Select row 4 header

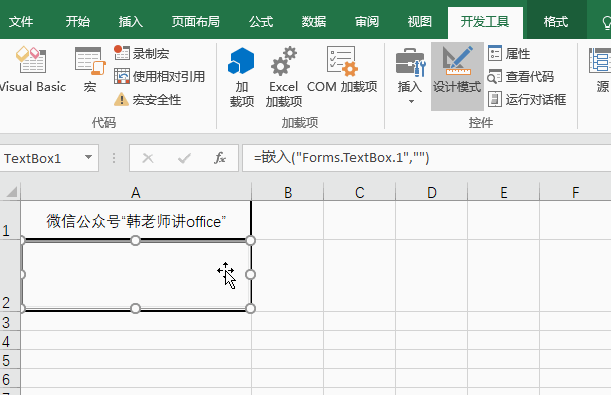point(10,340)
